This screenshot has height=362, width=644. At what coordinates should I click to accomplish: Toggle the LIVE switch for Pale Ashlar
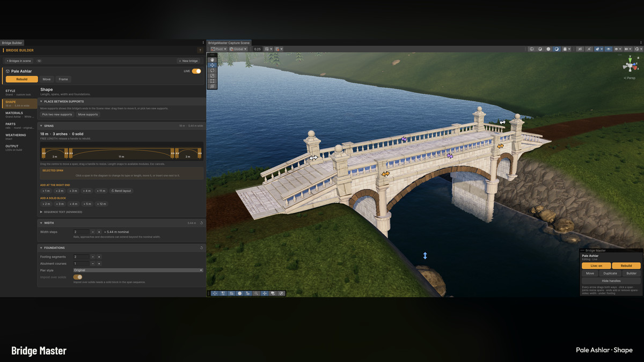(x=196, y=71)
